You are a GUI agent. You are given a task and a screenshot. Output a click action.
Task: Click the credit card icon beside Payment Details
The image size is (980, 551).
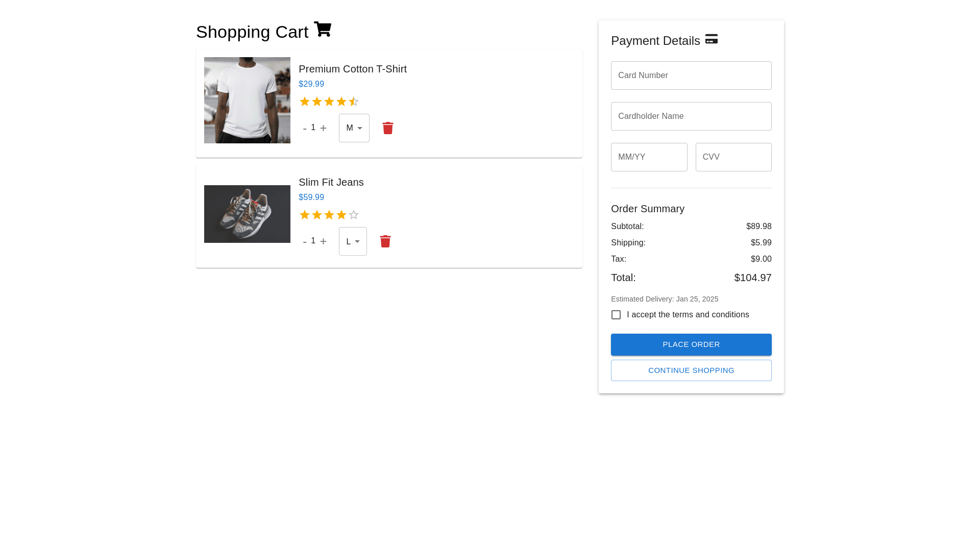(x=711, y=39)
